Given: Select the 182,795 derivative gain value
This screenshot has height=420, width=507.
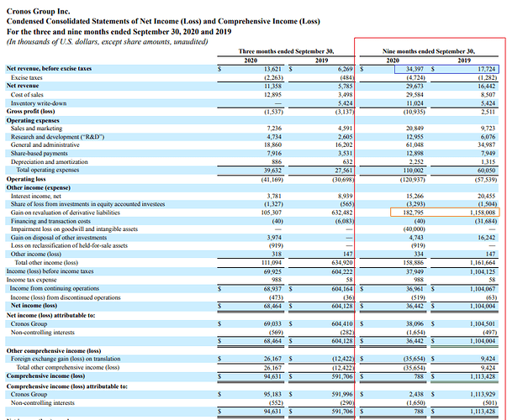Looking at the screenshot, I should (413, 213).
